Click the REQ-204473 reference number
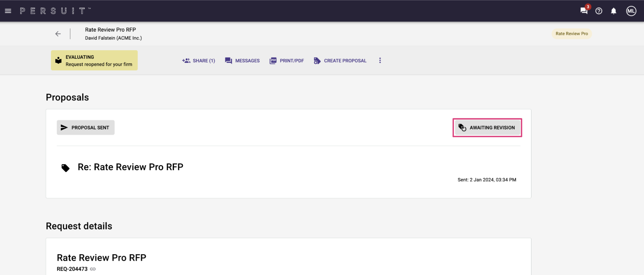Screen dimensions: 644x275 pyautogui.click(x=72, y=269)
